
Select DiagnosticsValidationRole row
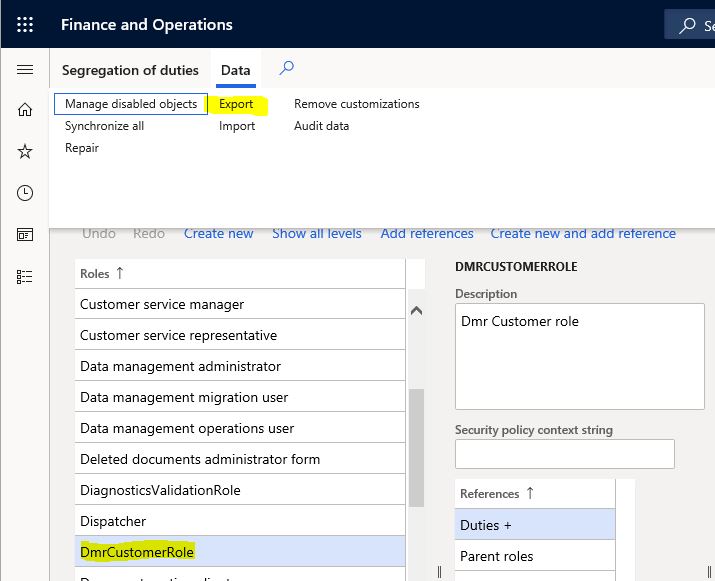click(240, 490)
